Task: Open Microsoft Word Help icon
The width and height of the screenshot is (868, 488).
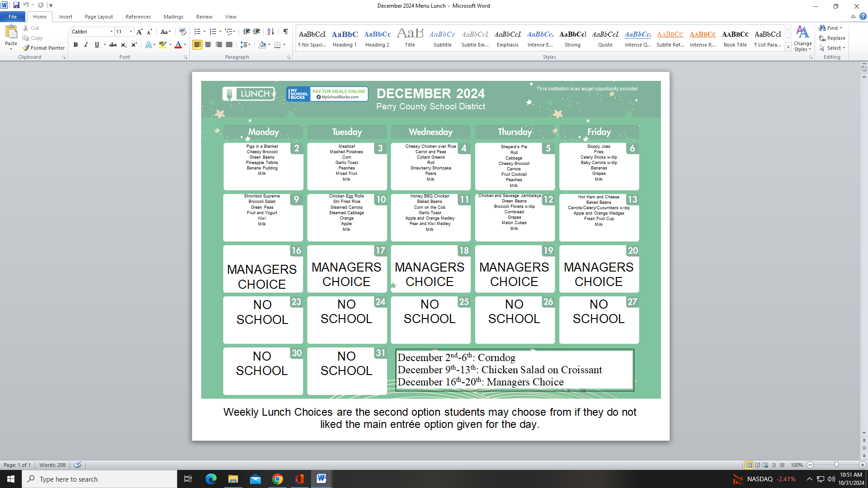Action: tap(863, 17)
